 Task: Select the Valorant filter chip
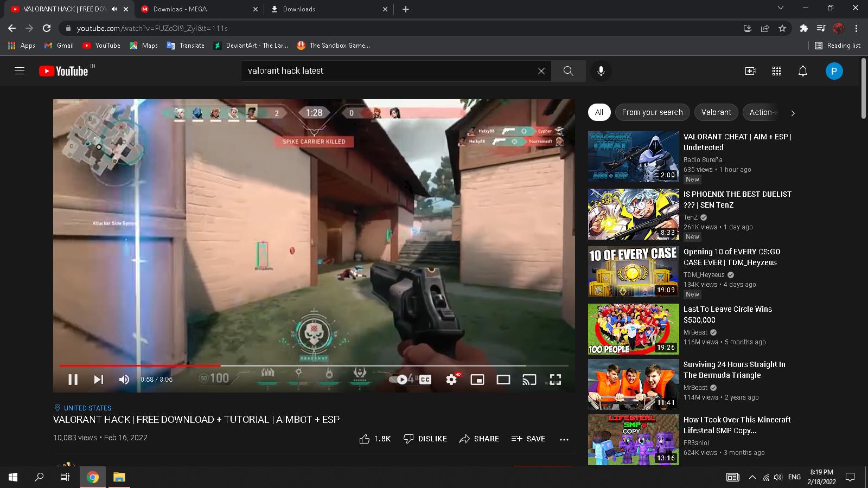pyautogui.click(x=716, y=112)
